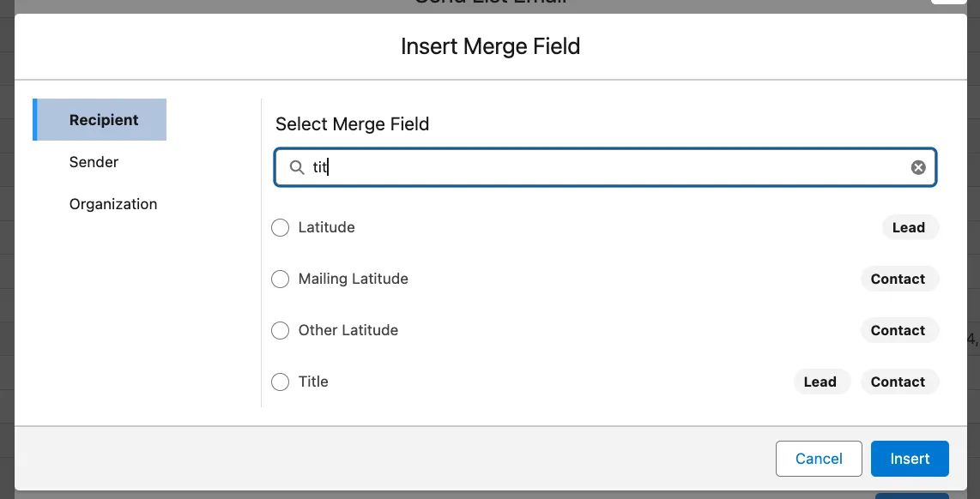980x499 pixels.
Task: Click the Other Latitude label text
Action: (348, 331)
